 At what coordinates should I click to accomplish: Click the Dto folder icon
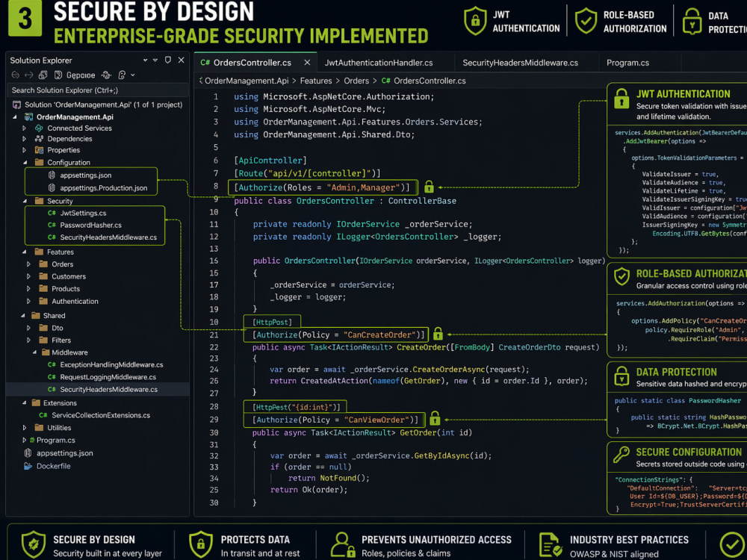(x=43, y=328)
